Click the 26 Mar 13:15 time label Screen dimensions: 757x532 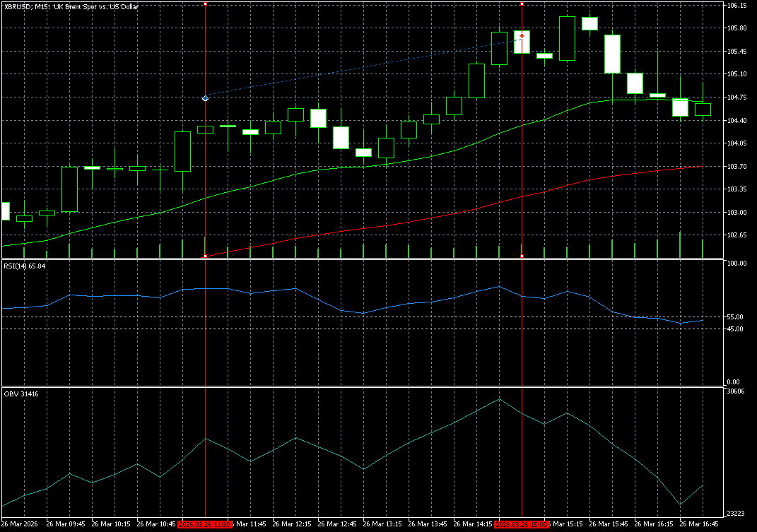(382, 524)
